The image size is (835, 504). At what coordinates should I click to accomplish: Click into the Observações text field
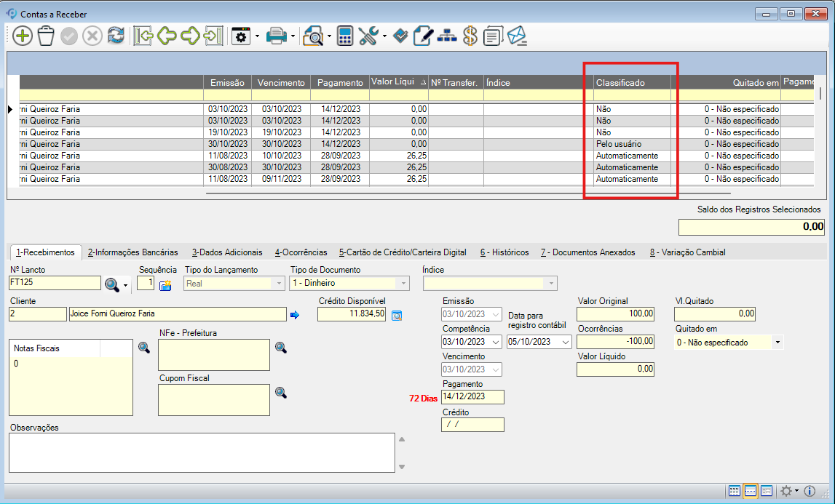coord(201,452)
